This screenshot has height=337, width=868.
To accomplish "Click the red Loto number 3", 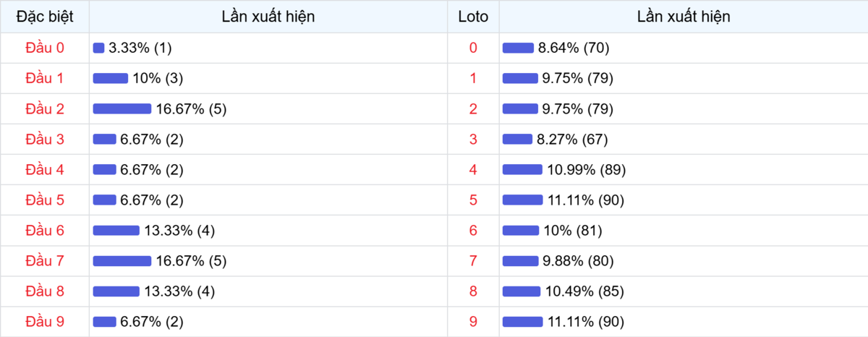I will (x=473, y=139).
